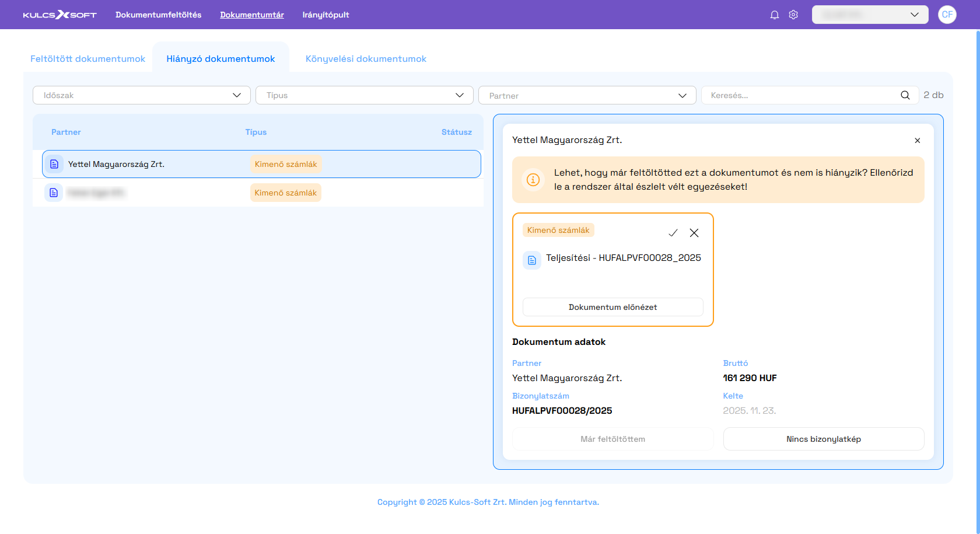Expand the Időszak dropdown
The image size is (980, 534).
(x=142, y=95)
